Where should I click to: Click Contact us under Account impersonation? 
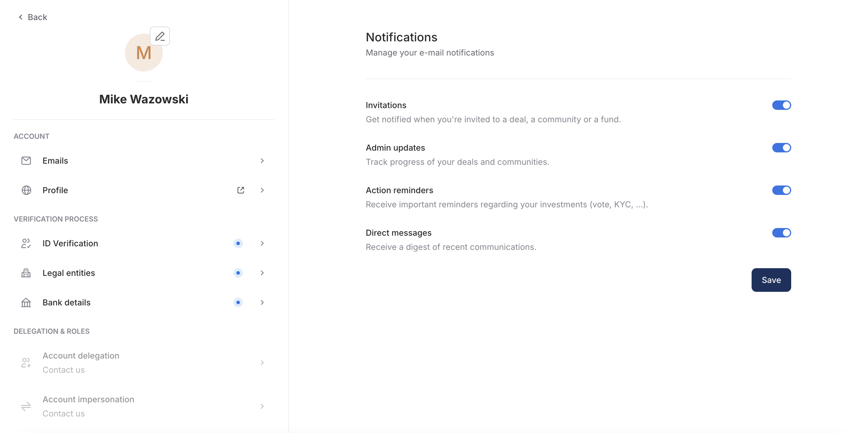[x=63, y=414]
